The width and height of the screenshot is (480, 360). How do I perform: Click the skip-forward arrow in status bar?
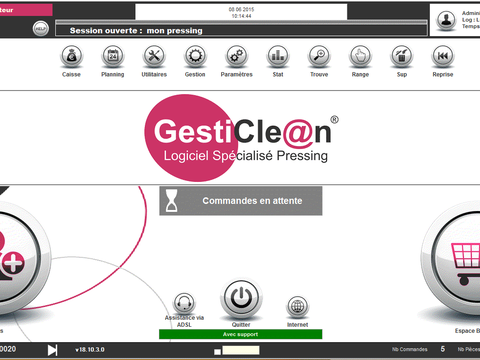pos(52,350)
